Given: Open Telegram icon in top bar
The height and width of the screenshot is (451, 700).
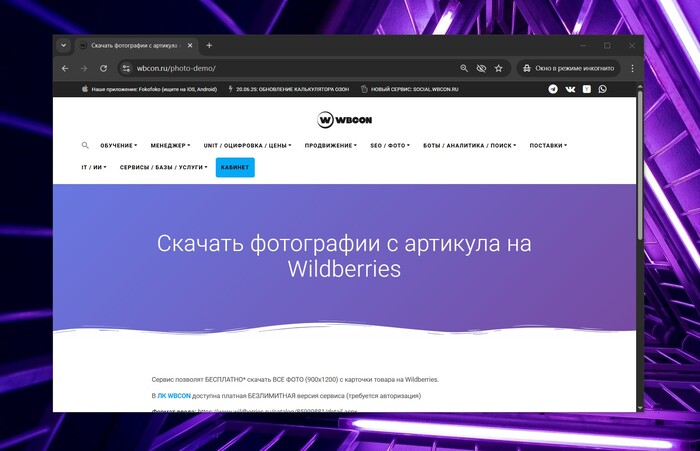Looking at the screenshot, I should click(553, 89).
